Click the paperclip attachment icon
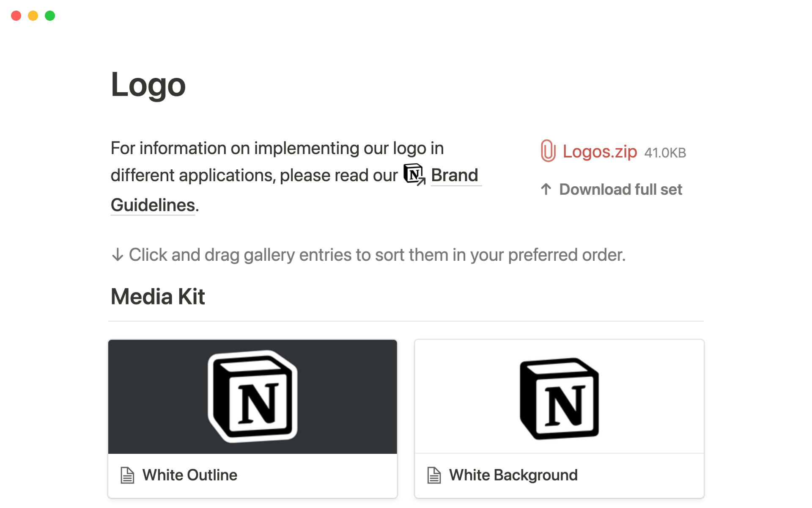 pyautogui.click(x=548, y=151)
